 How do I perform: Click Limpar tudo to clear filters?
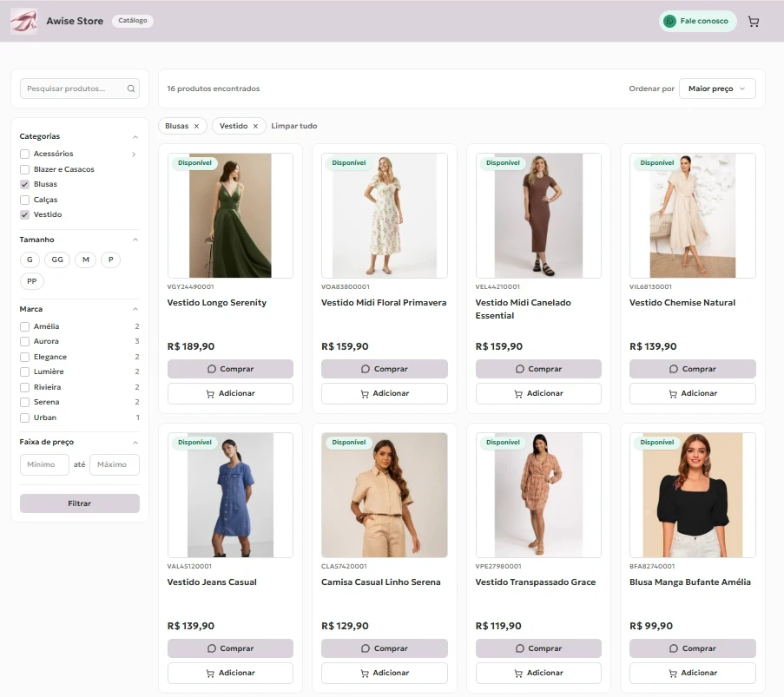(x=294, y=126)
